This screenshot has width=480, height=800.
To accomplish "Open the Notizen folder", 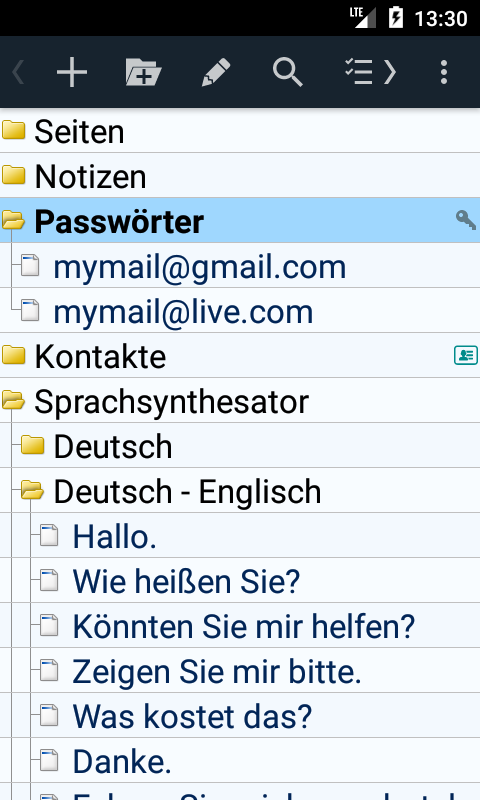I will pyautogui.click(x=240, y=176).
